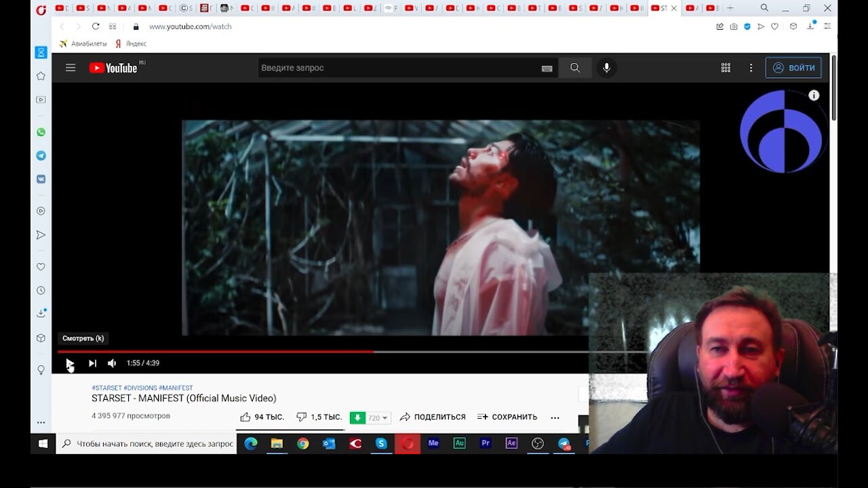This screenshot has height=488, width=868.
Task: Click СОХРАНИТЬ to save video
Action: tap(507, 417)
